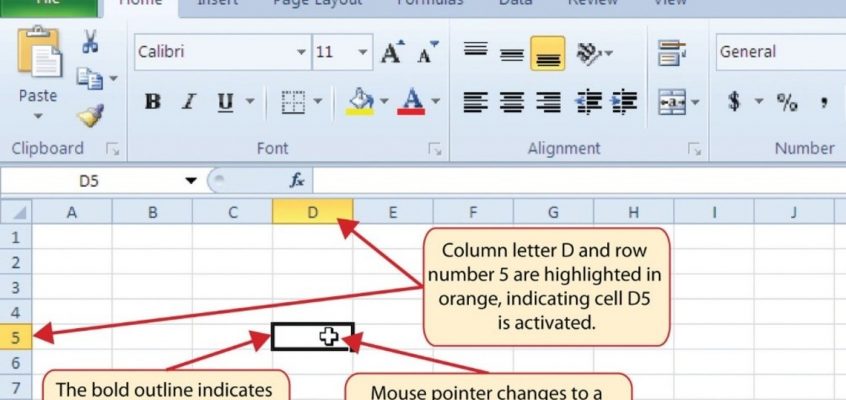Center text horizontally
The image size is (846, 400).
pos(511,101)
